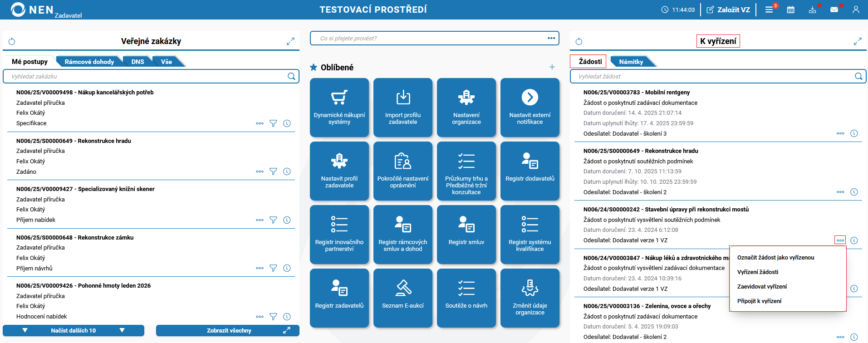The width and height of the screenshot is (868, 343).
Task: Open the Registr rámcových smluv a dohod tile
Action: pyautogui.click(x=403, y=235)
